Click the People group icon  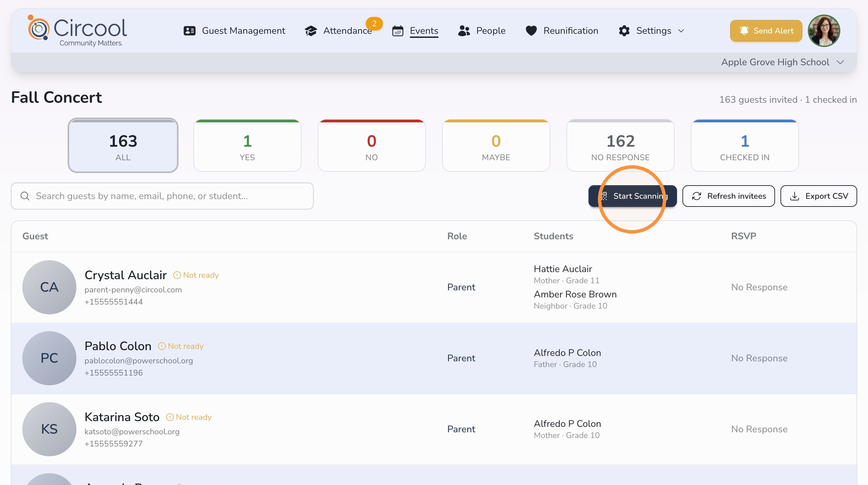click(464, 31)
